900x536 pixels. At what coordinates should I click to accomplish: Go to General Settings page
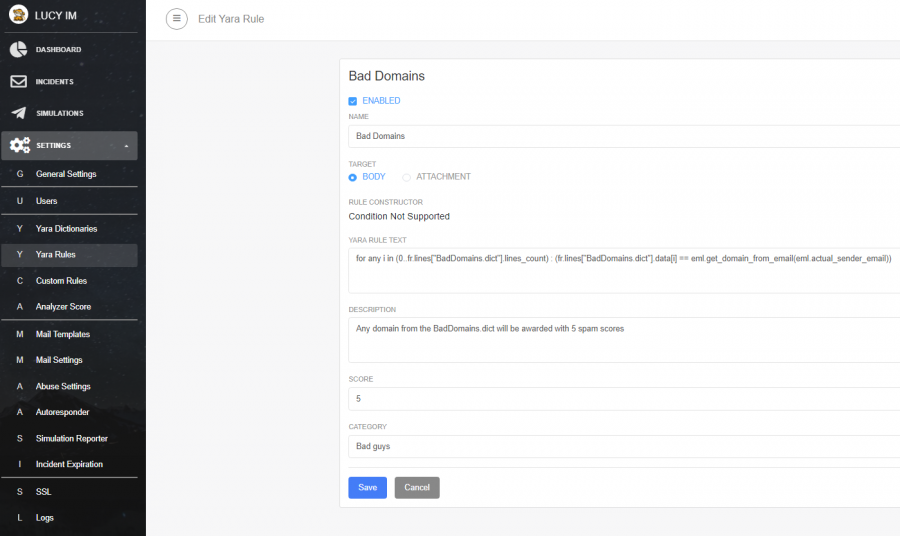point(66,174)
